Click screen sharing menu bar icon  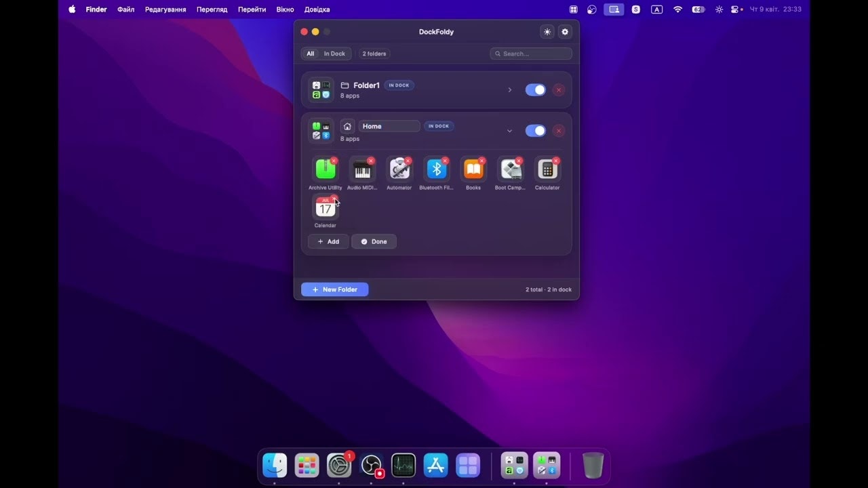614,9
